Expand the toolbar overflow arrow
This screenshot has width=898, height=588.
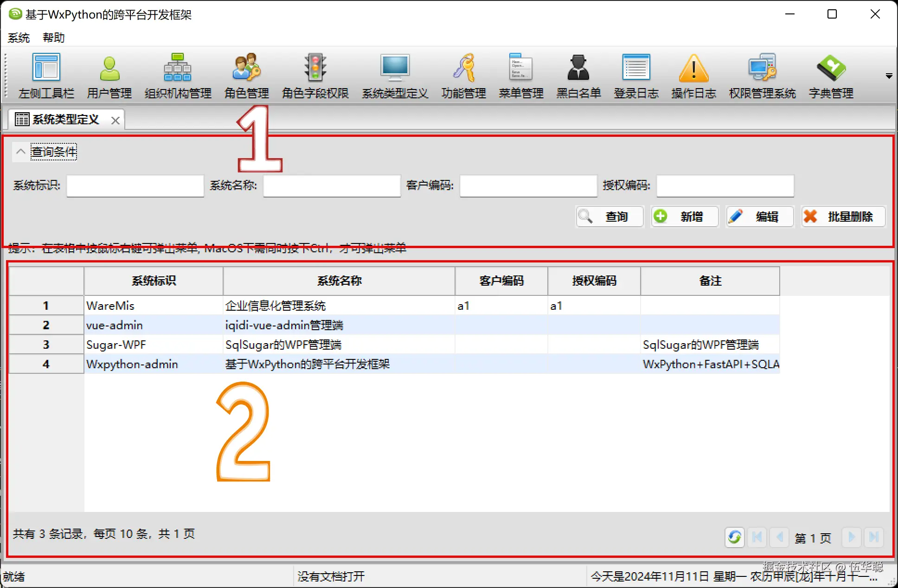tap(889, 76)
